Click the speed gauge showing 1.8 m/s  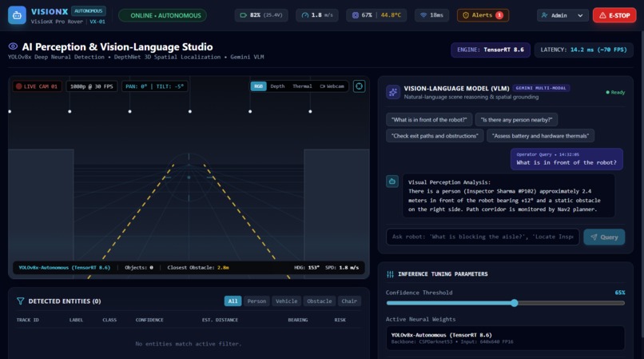pyautogui.click(x=316, y=15)
